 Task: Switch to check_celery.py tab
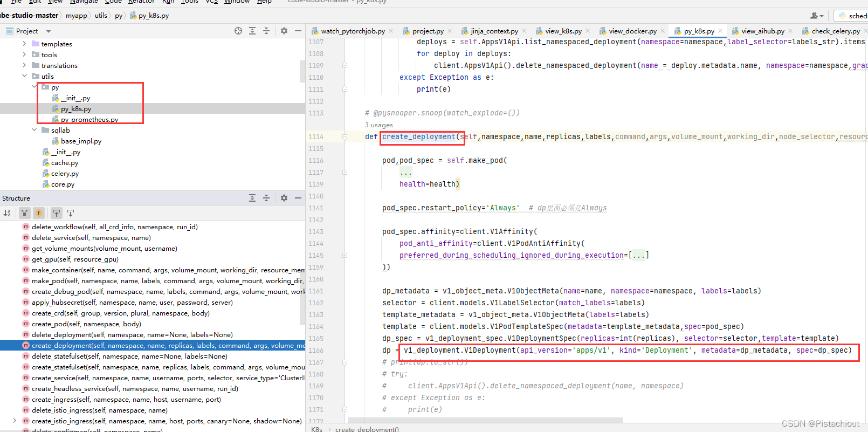point(836,31)
